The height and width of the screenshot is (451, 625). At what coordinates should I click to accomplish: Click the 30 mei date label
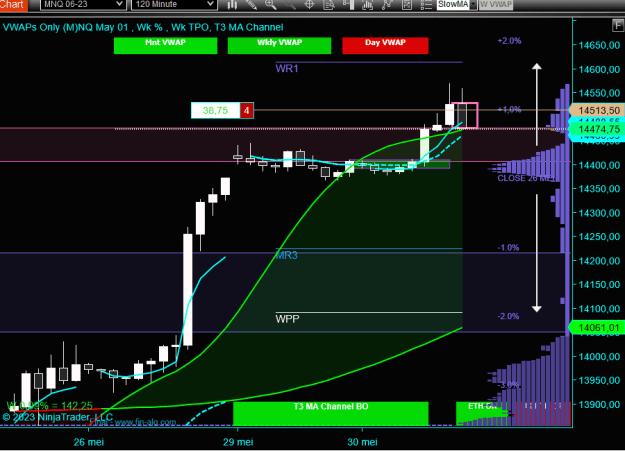362,442
